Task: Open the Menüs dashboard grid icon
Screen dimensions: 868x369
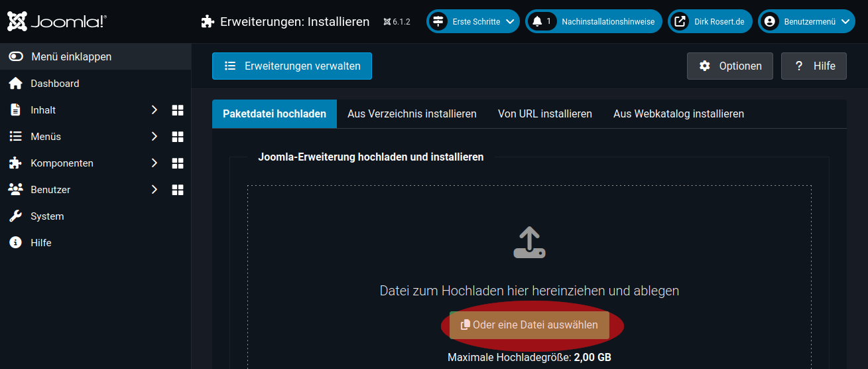Action: coord(178,137)
